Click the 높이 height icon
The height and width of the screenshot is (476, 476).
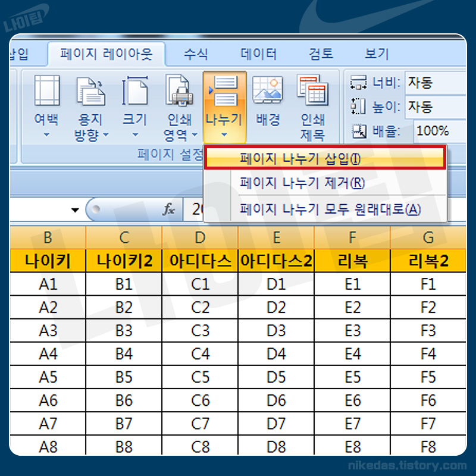[x=358, y=107]
